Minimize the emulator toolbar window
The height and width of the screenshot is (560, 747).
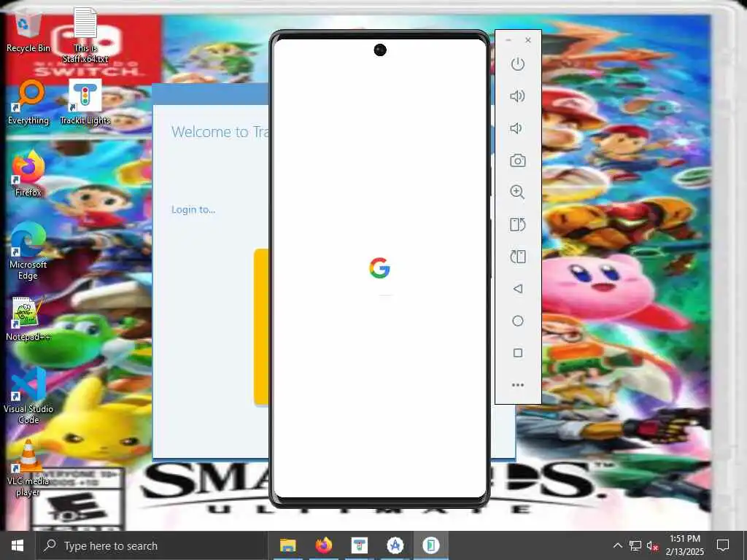tap(508, 40)
